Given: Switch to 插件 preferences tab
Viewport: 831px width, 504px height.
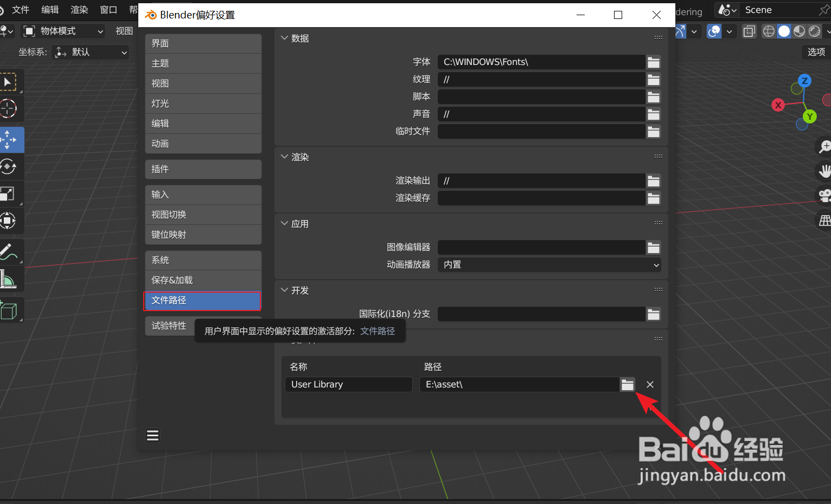Looking at the screenshot, I should [x=203, y=170].
